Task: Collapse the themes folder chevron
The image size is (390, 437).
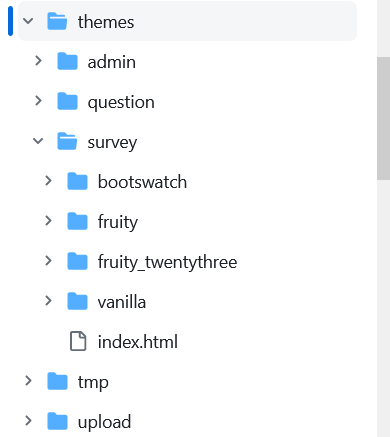Action: pyautogui.click(x=28, y=21)
